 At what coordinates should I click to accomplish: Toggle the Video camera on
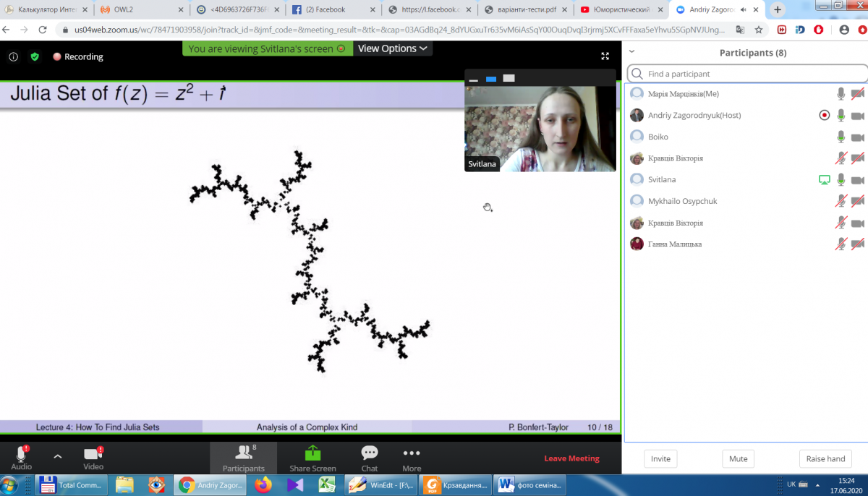tap(93, 453)
